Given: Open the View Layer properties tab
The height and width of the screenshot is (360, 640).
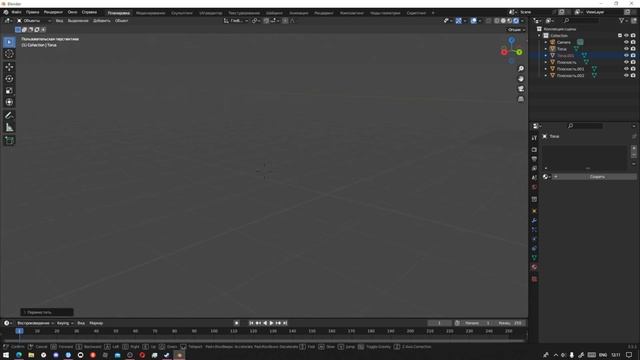Looking at the screenshot, I should pyautogui.click(x=534, y=168).
